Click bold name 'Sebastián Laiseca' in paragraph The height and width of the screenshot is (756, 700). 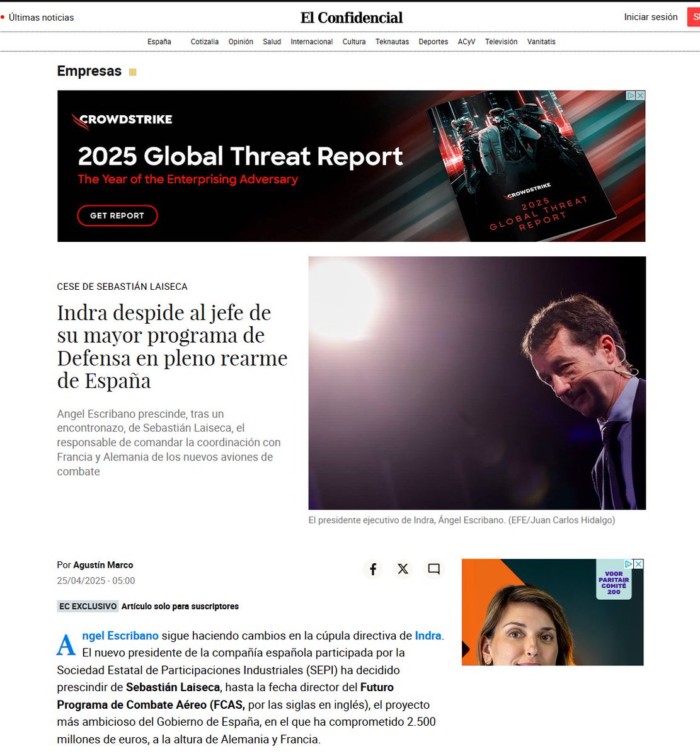(173, 687)
